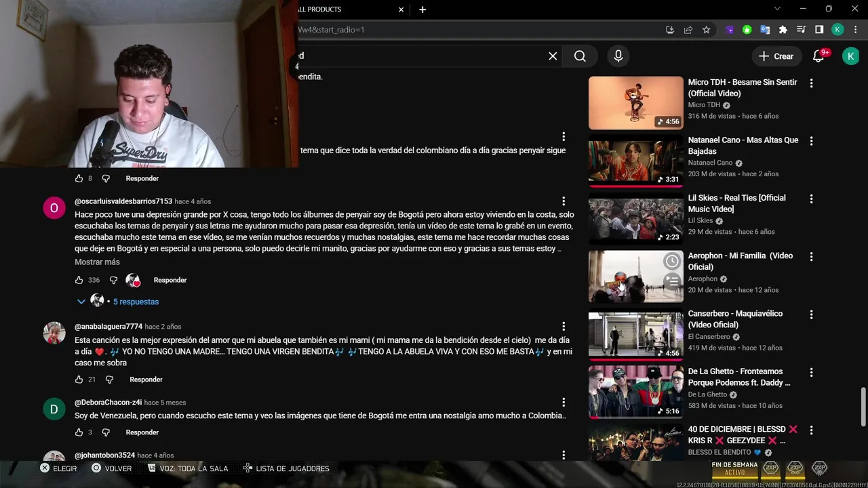Open options menu for oscarluisvaldesbarrios7153 comment
This screenshot has height=488, width=868.
563,201
